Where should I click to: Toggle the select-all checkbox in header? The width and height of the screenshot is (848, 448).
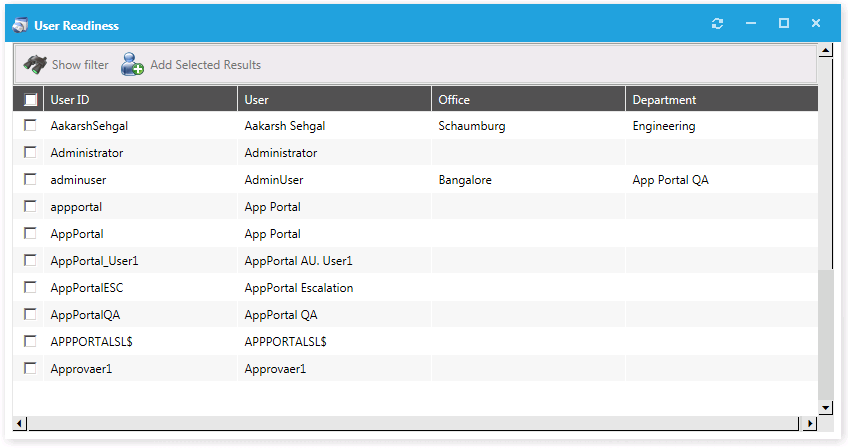coord(31,99)
